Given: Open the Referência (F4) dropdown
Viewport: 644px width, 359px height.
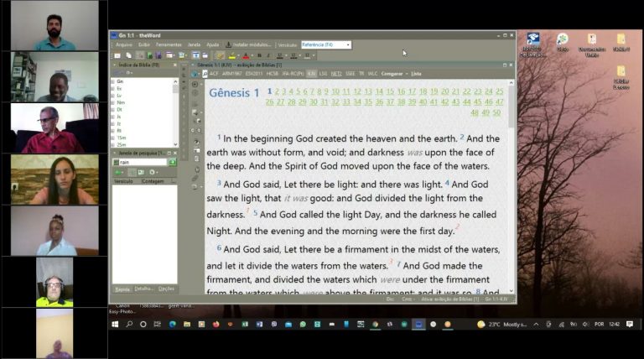Looking at the screenshot, I should click(326, 44).
